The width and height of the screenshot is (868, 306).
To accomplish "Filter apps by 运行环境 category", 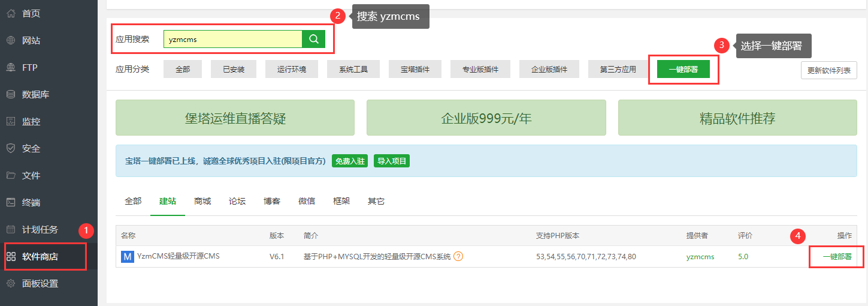I will click(x=292, y=70).
